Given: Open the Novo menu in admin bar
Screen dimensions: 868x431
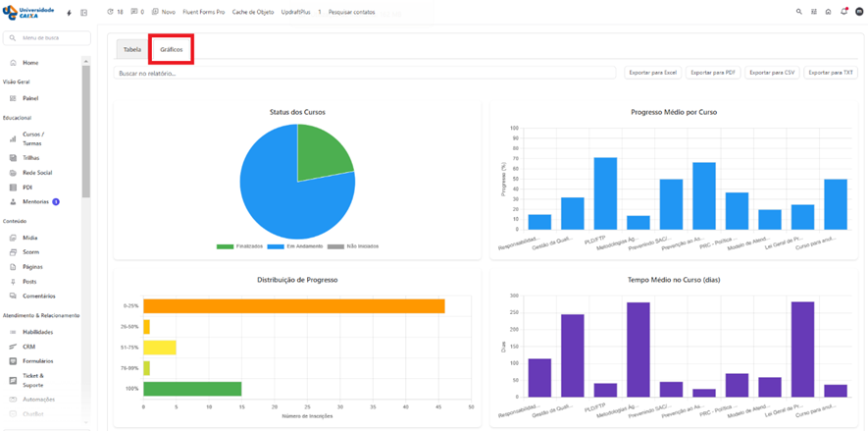Looking at the screenshot, I should click(163, 12).
